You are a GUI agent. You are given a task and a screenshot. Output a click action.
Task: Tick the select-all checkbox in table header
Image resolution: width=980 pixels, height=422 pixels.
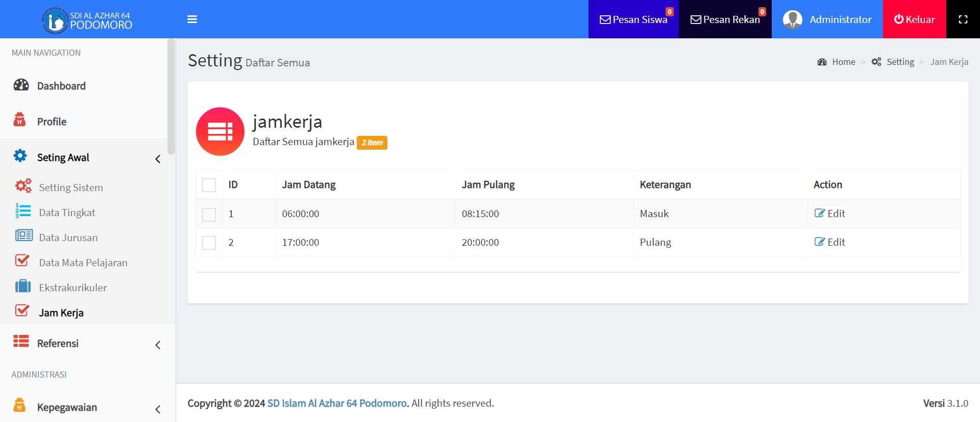209,185
